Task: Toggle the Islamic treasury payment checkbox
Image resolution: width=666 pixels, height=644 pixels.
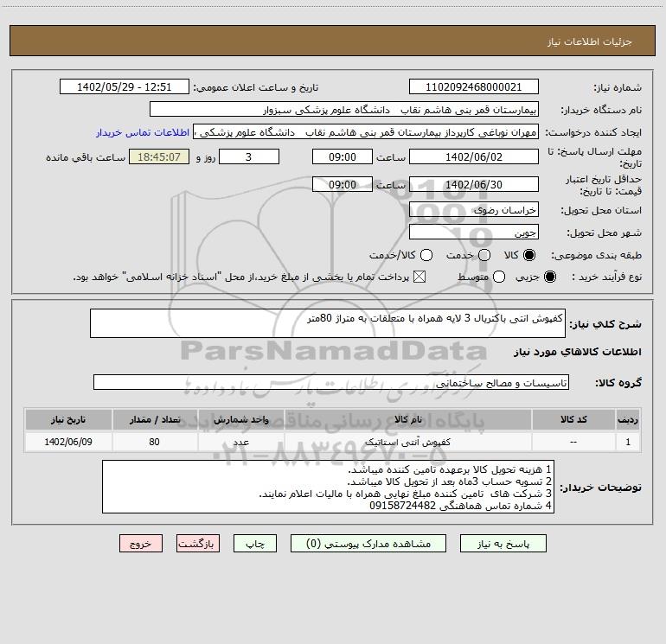Action: point(419,277)
